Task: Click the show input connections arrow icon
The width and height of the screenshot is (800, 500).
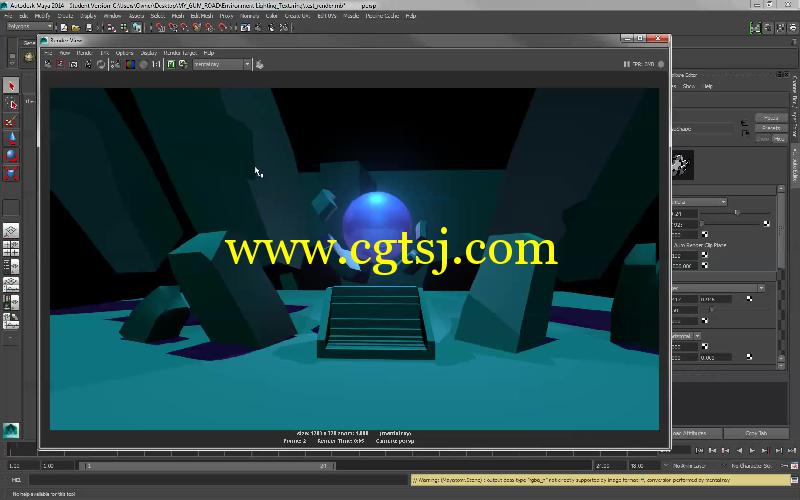Action: pyautogui.click(x=744, y=123)
